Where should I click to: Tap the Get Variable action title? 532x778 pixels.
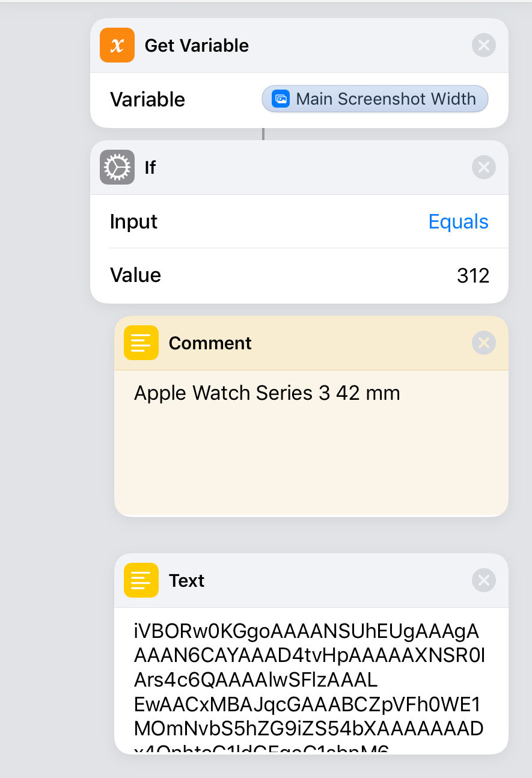[197, 46]
